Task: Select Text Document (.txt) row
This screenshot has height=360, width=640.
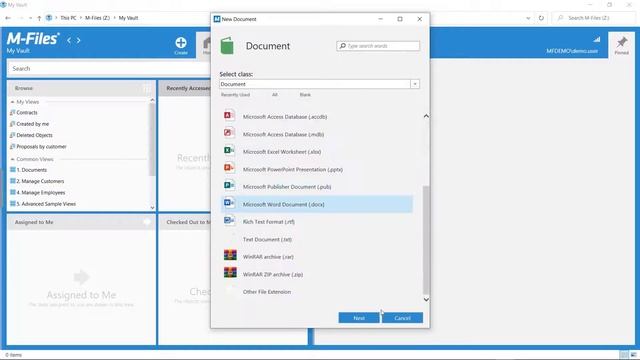Action: point(317,239)
